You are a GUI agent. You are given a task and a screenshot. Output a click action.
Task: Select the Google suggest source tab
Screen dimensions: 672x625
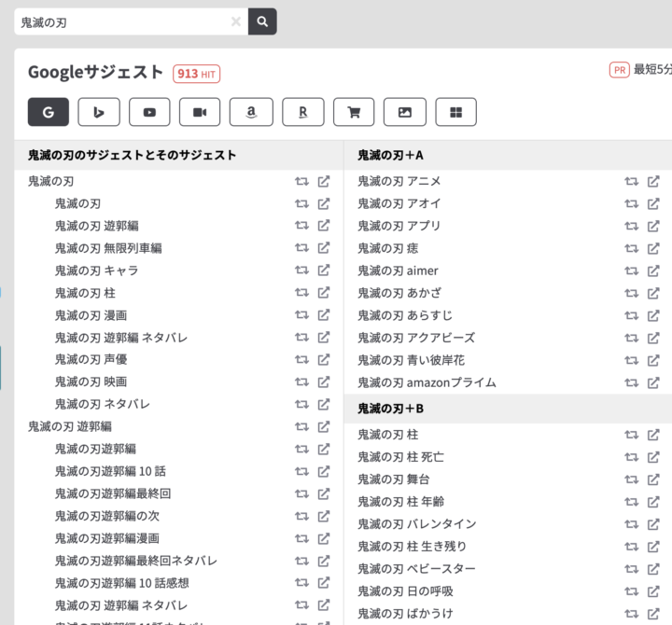49,112
